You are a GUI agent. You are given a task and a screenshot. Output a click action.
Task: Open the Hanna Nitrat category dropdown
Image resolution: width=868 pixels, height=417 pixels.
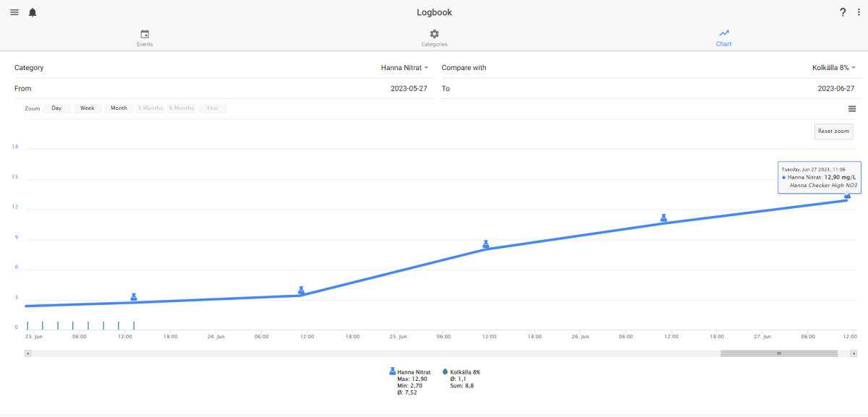tap(405, 68)
